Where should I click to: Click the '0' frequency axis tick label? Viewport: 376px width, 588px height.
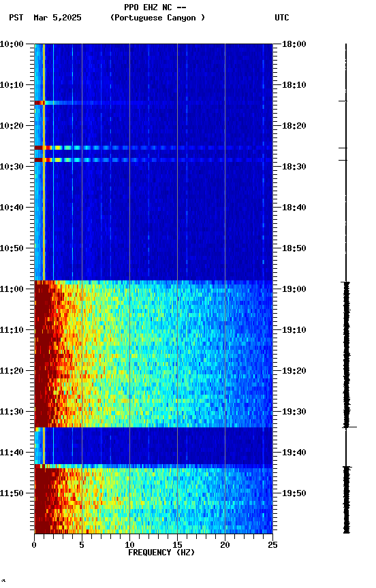click(34, 545)
